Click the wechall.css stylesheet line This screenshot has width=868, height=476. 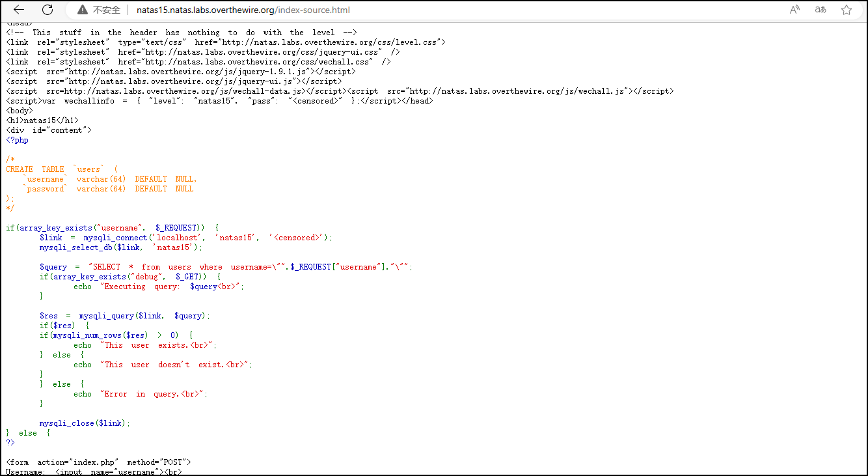tap(198, 62)
